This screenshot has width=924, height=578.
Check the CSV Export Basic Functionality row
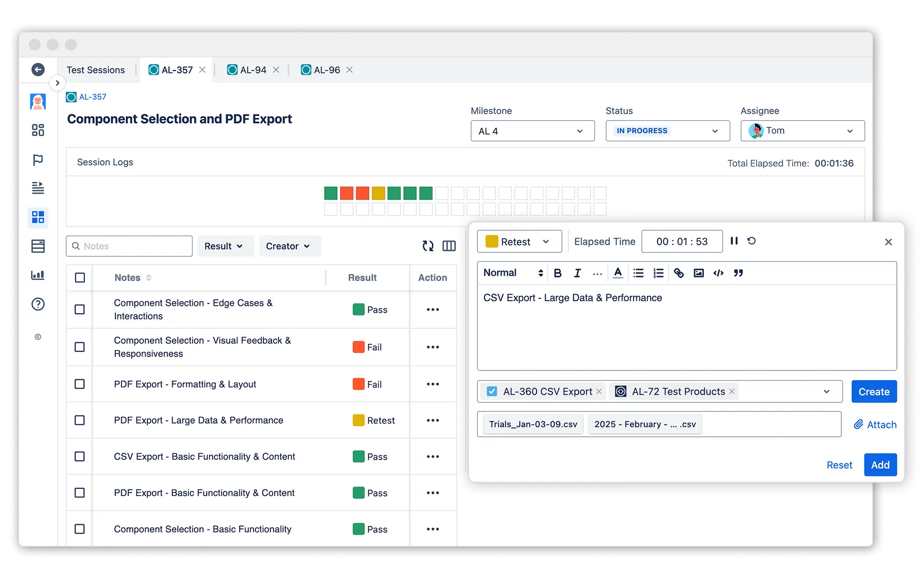coord(80,456)
